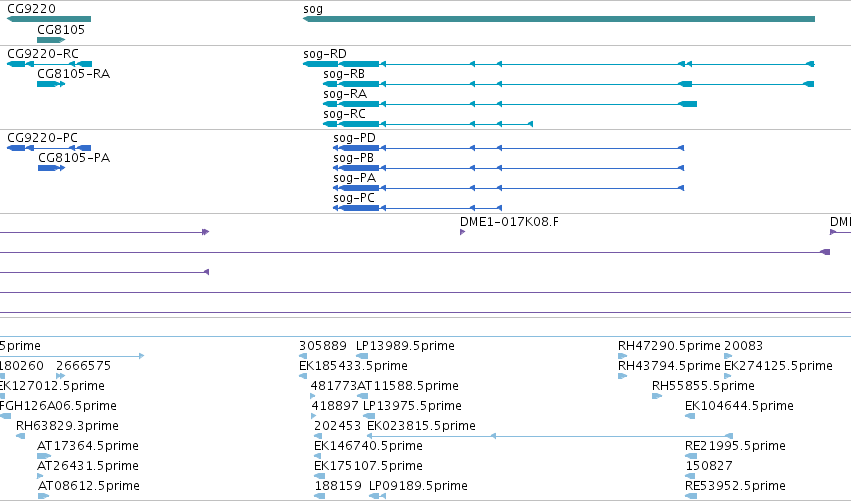
Task: Click the sog-RD transcript label
Action: (x=325, y=54)
